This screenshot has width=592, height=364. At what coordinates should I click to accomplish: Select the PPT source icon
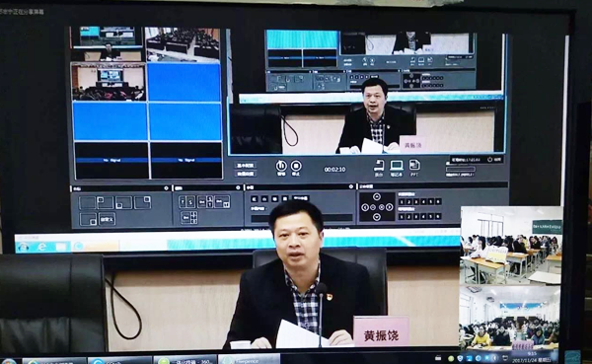[414, 165]
